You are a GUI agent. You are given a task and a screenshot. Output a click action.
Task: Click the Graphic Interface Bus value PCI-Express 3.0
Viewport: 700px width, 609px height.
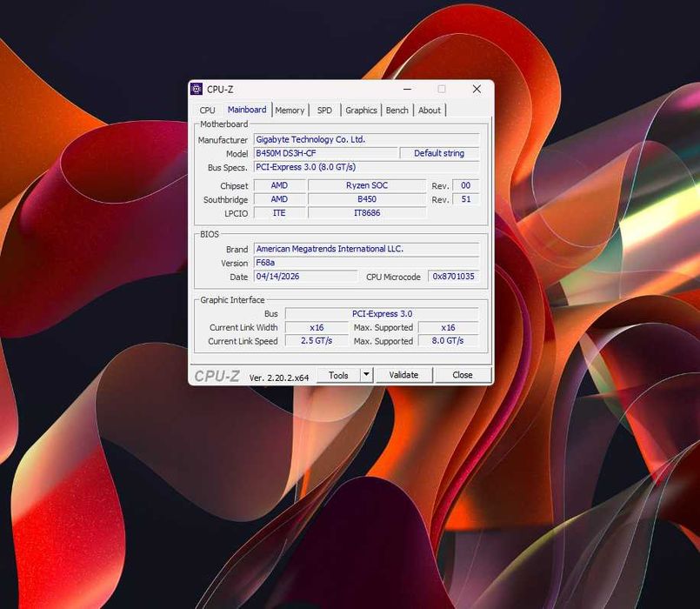[x=382, y=314]
